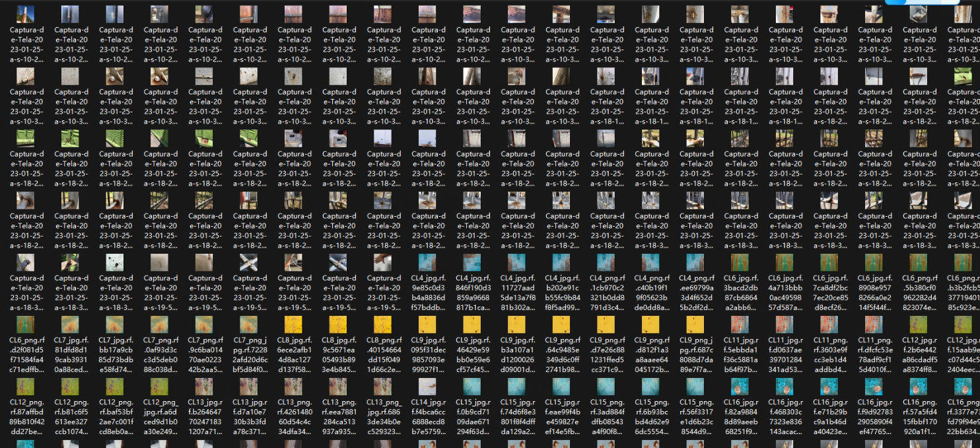Select yellow file CL9_jpg.rf.46429e59
980x448 pixels.
(x=473, y=324)
